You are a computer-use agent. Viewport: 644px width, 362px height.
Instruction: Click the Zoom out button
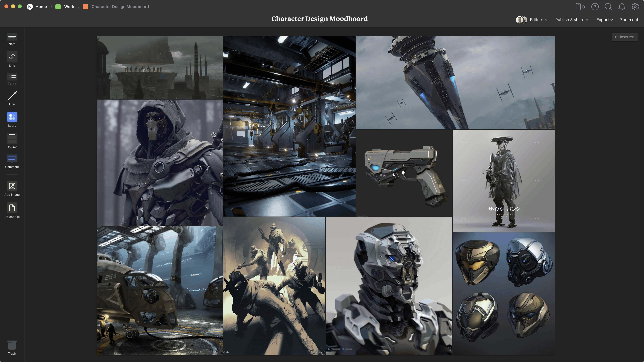click(x=629, y=20)
